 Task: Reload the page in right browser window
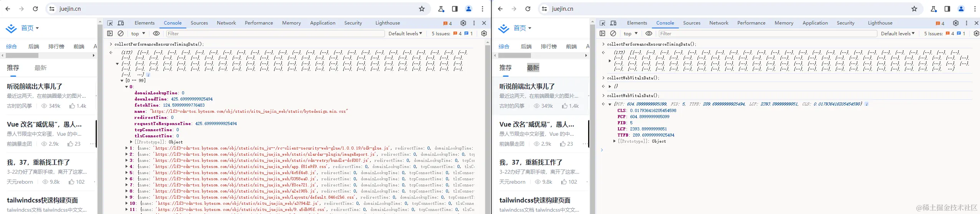[x=528, y=9]
